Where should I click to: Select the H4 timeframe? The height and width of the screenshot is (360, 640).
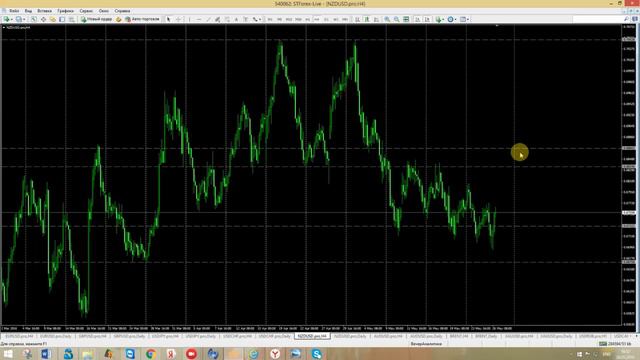(x=317, y=19)
